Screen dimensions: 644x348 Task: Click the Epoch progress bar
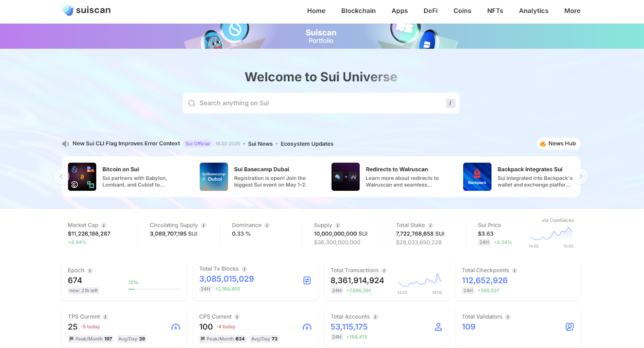click(x=154, y=289)
